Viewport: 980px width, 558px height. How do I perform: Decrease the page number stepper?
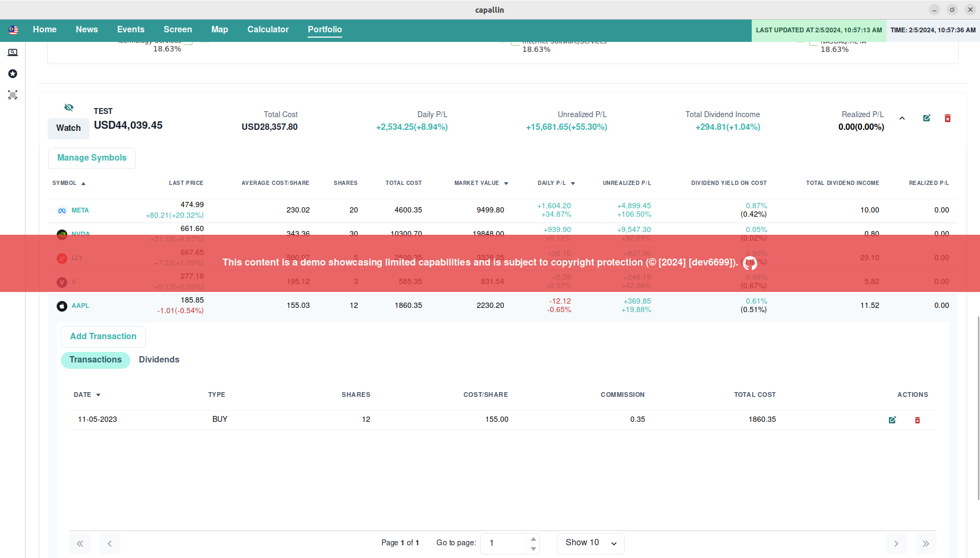point(533,548)
